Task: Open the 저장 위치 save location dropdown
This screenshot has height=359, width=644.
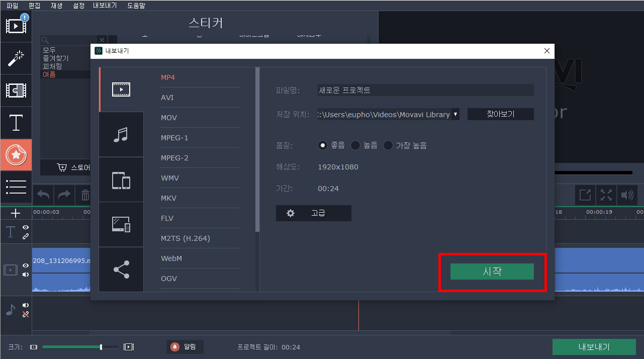Action: (x=455, y=114)
